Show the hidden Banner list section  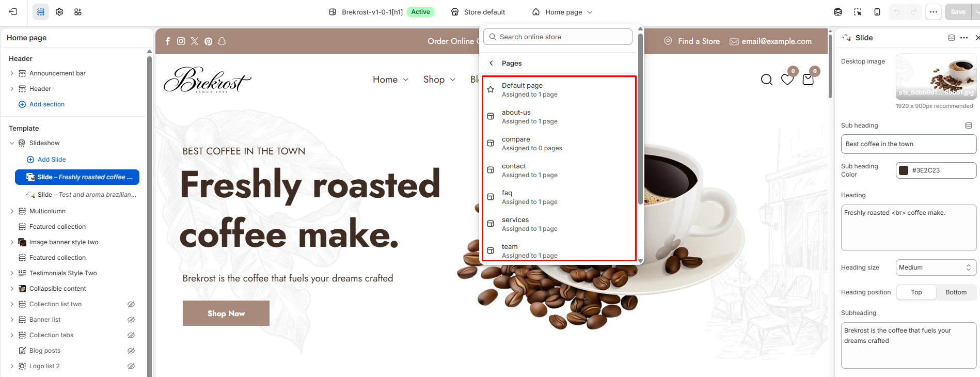click(x=131, y=320)
